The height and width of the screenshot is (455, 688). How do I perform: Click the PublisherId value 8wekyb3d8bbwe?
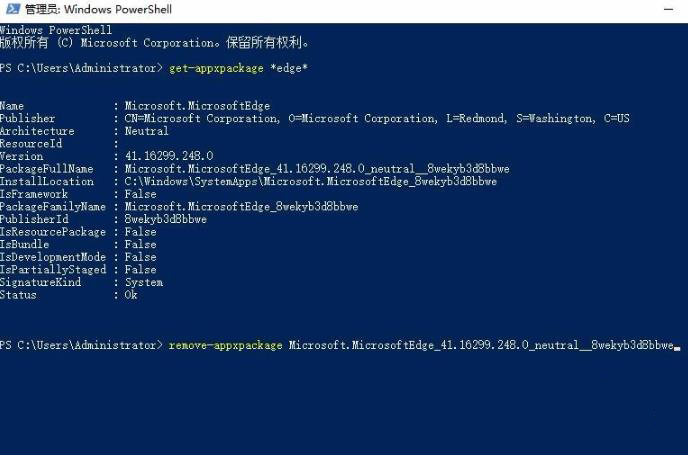[165, 219]
